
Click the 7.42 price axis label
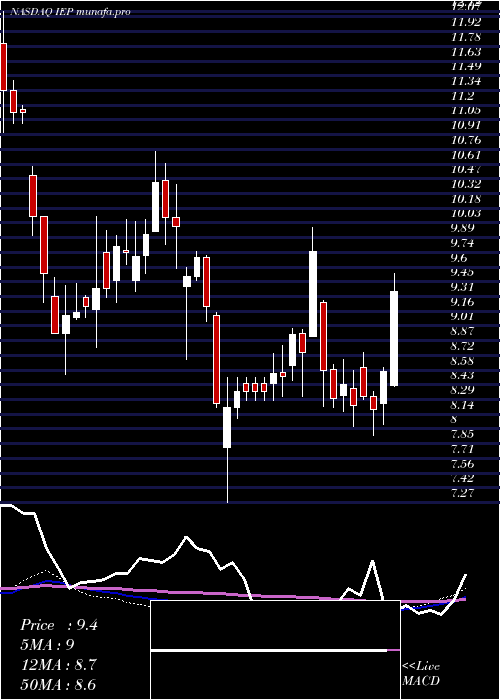click(462, 479)
